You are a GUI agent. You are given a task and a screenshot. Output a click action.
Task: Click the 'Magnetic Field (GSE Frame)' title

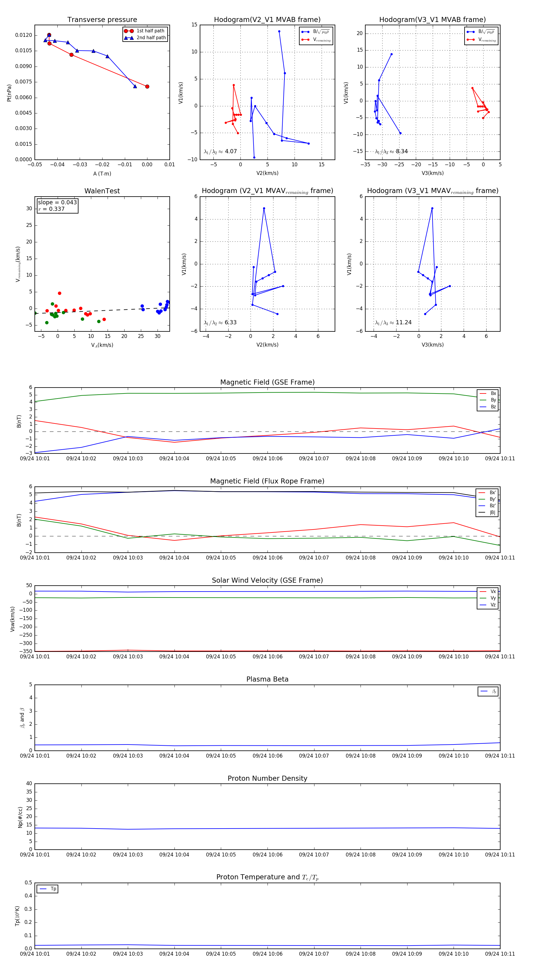point(267,382)
